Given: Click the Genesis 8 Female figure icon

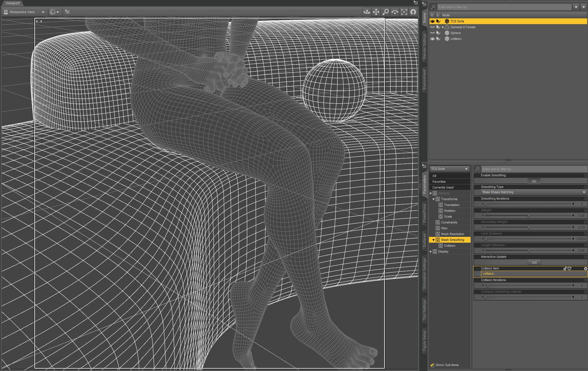Looking at the screenshot, I should [447, 27].
